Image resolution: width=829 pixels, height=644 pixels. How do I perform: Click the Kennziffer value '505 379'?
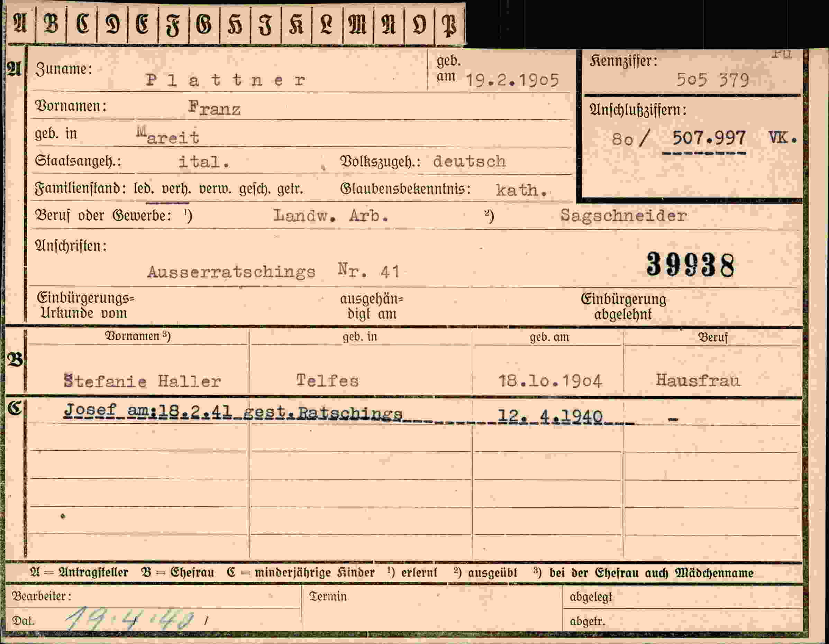712,80
